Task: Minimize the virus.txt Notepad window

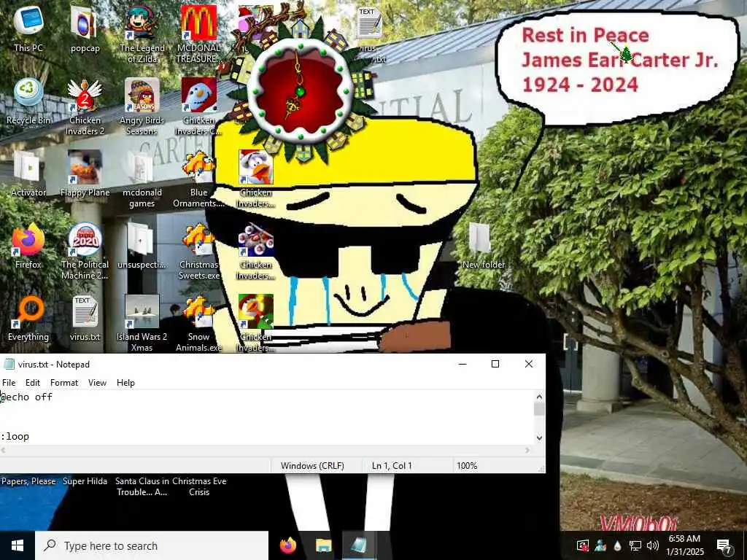Action: [x=462, y=364]
